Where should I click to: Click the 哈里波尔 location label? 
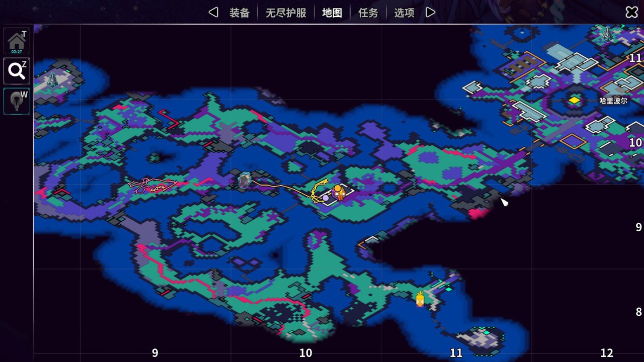tap(613, 101)
